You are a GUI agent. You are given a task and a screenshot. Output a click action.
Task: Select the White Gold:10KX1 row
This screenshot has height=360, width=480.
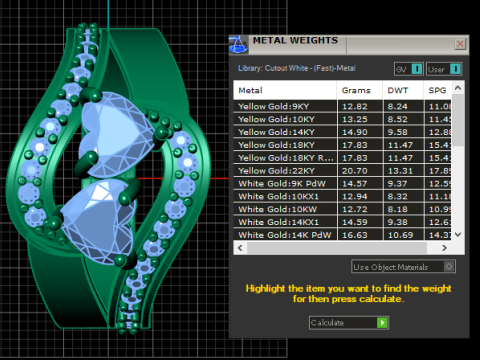(x=342, y=196)
